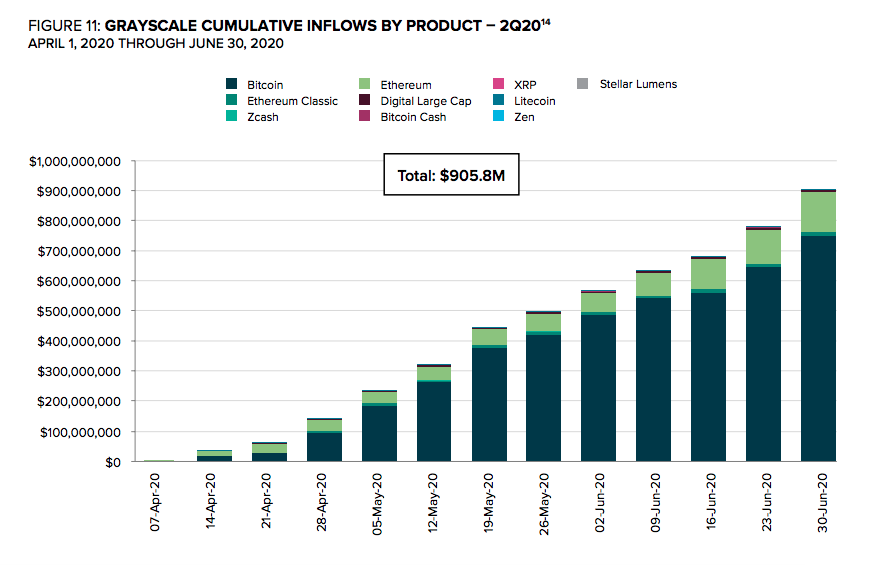Click the 09-Jun-20 date label

click(655, 502)
